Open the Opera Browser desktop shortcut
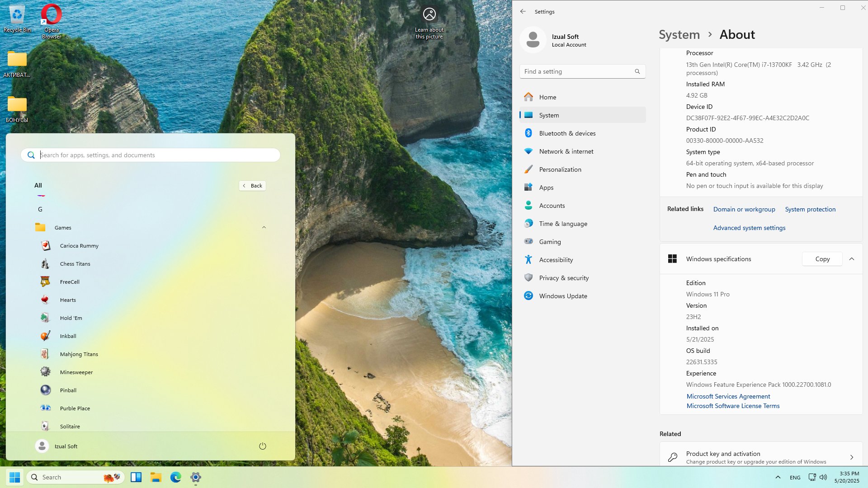 (52, 21)
